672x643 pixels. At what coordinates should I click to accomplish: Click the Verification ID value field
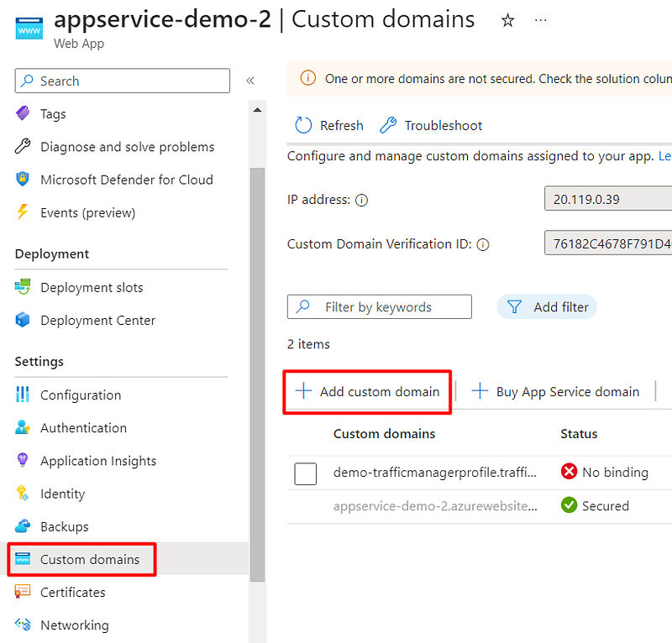(608, 243)
